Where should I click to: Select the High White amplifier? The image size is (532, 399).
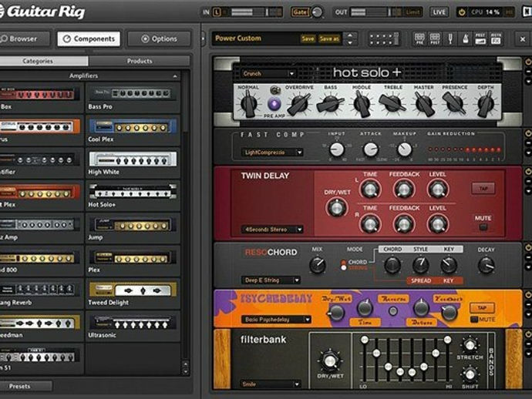[133, 163]
